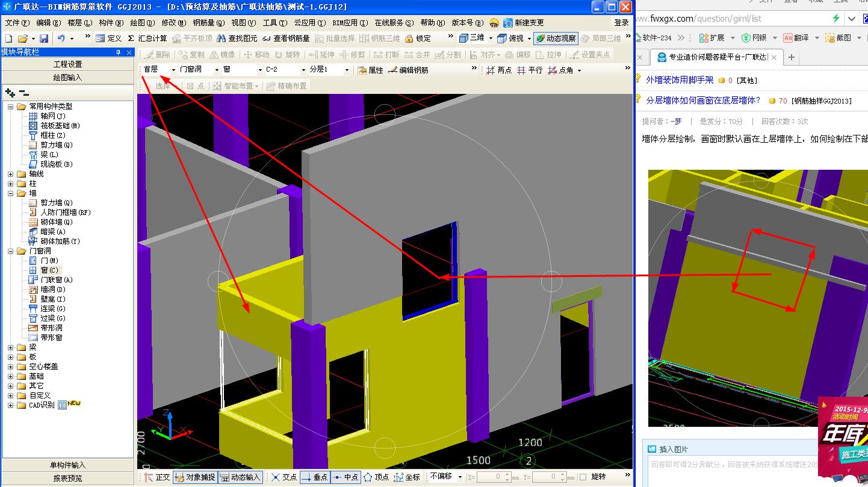Viewport: 868px width, 487px height.
Task: Click 编辑钢筋 edit rebar button
Action: [x=409, y=70]
